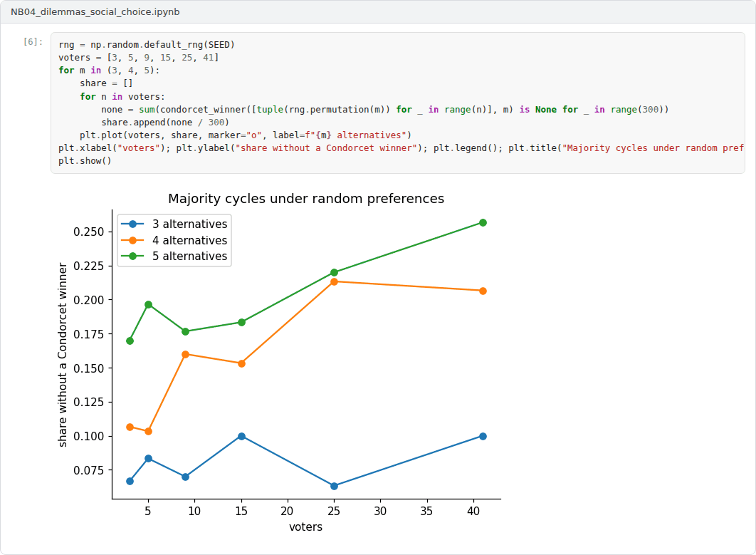Screen dimensions: 756x555
Task: Click the green legend marker for 5 alternatives
Action: pyautogui.click(x=132, y=256)
